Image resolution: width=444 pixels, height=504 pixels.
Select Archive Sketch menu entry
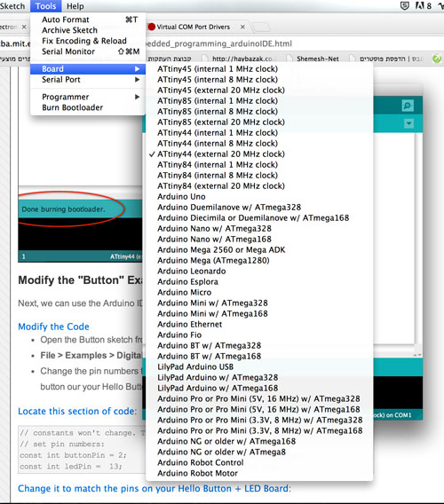click(88, 30)
